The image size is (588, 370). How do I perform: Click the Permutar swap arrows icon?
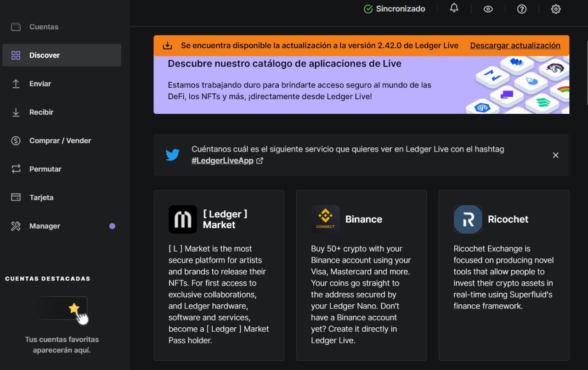pyautogui.click(x=16, y=169)
